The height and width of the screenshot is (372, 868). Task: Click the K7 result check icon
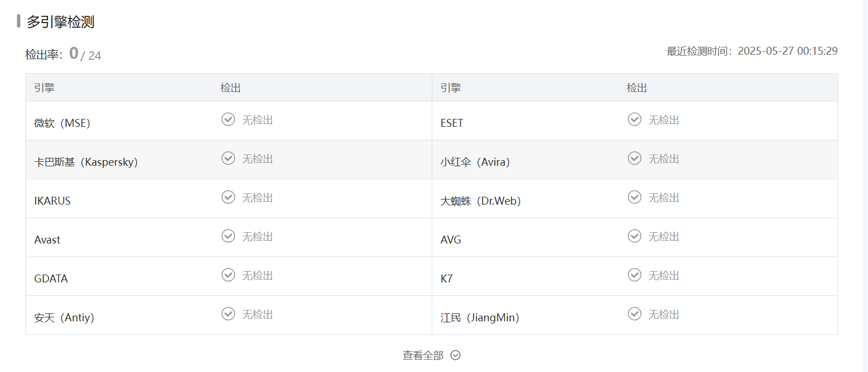pos(634,275)
